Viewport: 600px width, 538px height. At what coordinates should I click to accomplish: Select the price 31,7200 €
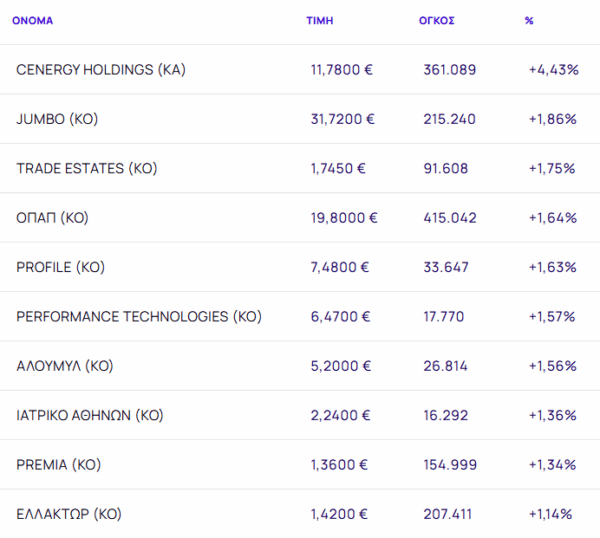coord(342,119)
